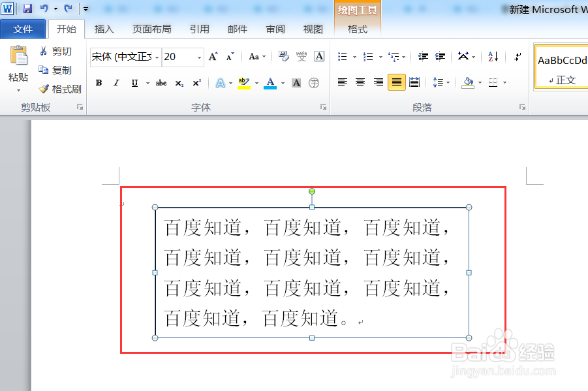Increase paragraph indent
This screenshot has height=391, width=588.
pos(441,57)
